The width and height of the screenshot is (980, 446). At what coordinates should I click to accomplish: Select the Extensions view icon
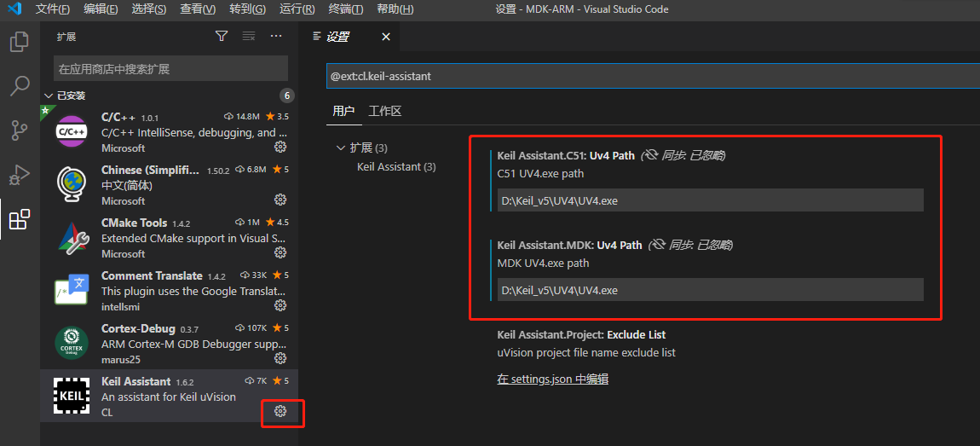click(20, 219)
